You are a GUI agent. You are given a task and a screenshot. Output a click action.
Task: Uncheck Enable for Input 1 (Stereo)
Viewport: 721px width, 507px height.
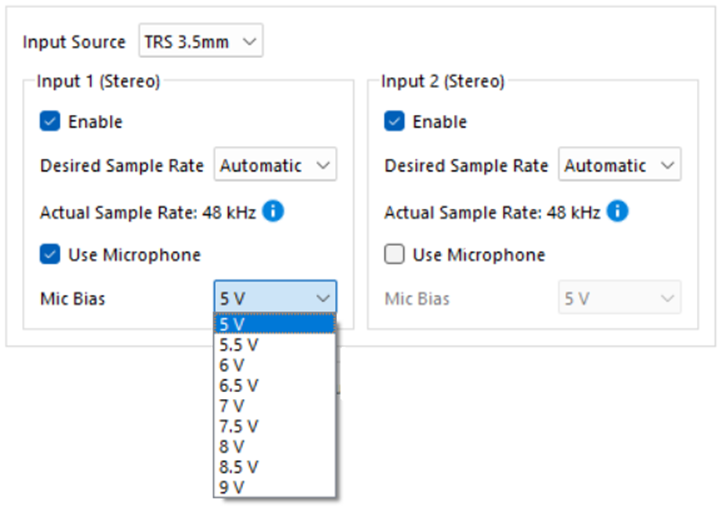[50, 121]
